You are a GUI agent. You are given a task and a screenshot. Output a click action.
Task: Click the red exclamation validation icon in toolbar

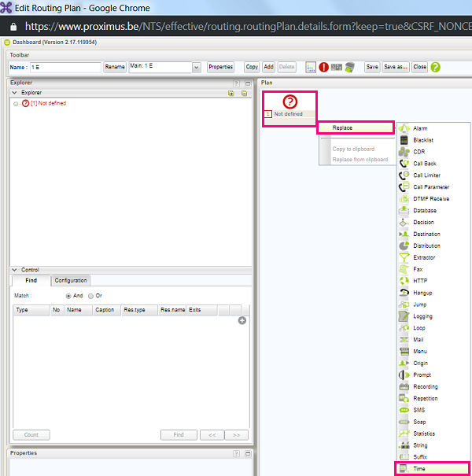[x=324, y=68]
